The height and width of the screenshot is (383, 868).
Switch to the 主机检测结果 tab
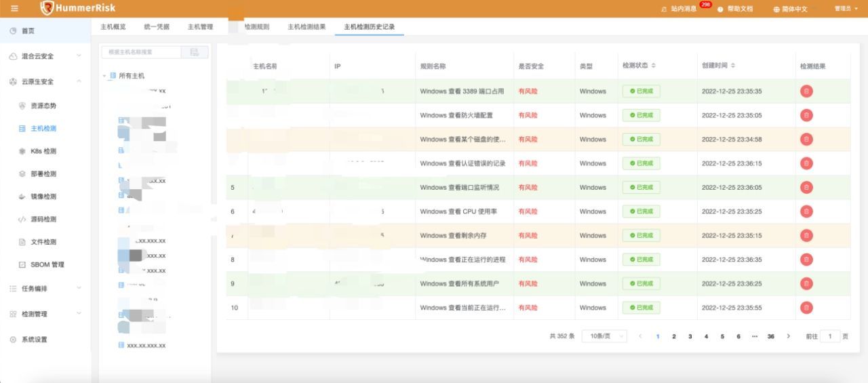click(x=307, y=27)
